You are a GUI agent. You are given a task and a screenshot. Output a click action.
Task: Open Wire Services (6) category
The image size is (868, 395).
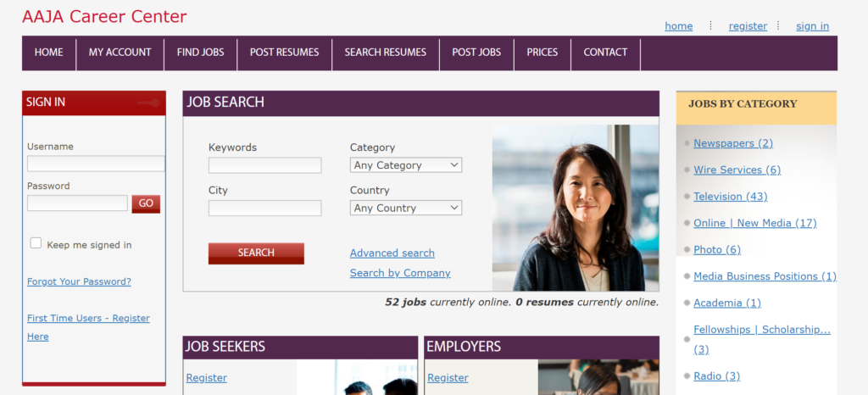pos(737,170)
